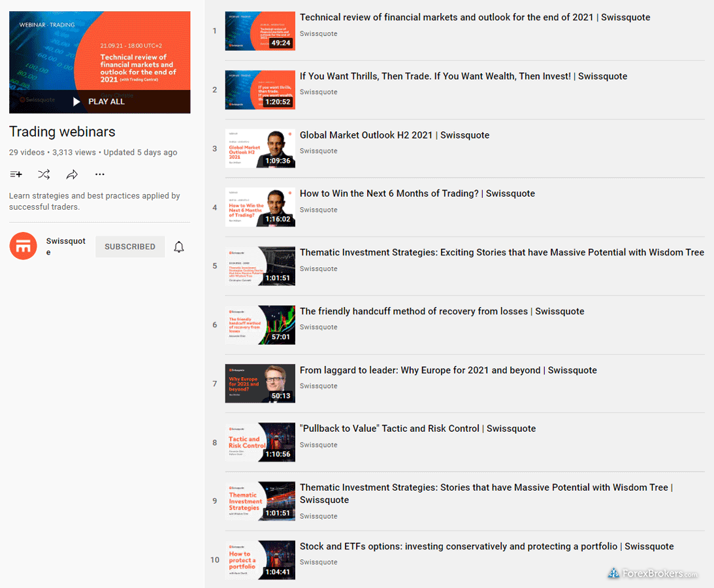This screenshot has height=588, width=714.
Task: Open How to Win thumbnail 1:16:02
Action: 260,207
